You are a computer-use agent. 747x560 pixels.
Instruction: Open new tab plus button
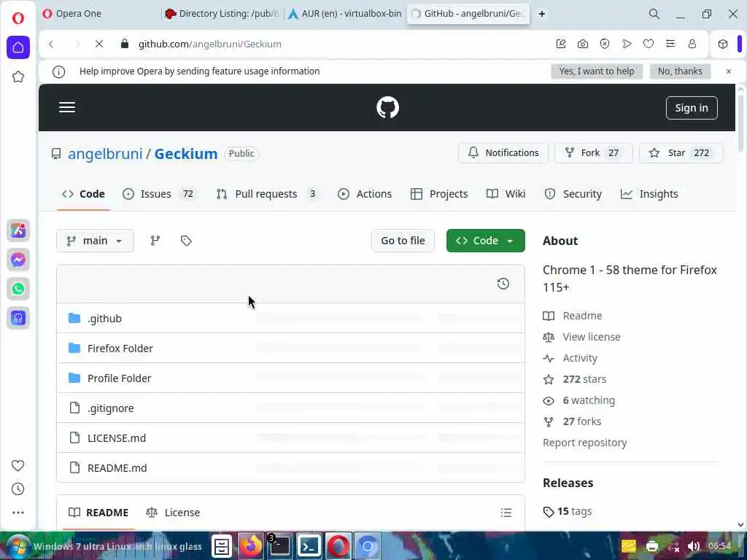point(542,14)
